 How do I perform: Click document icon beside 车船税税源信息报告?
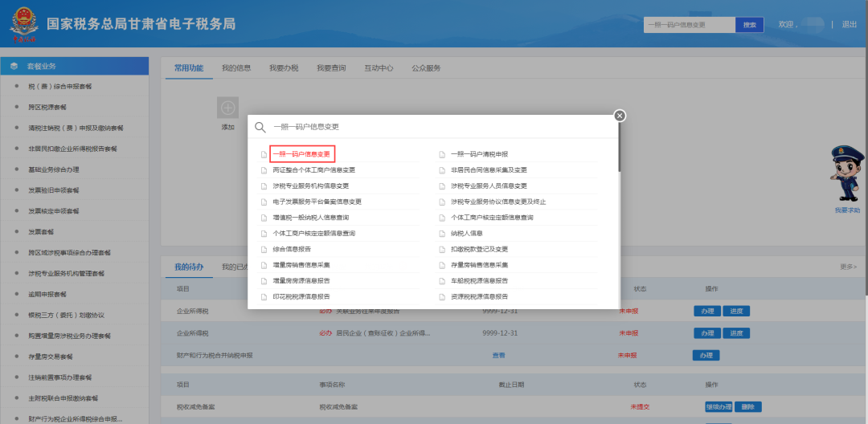(x=442, y=281)
